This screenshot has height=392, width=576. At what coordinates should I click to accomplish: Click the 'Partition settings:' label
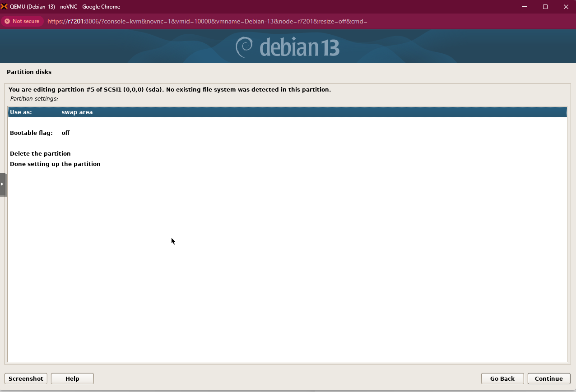(x=34, y=99)
